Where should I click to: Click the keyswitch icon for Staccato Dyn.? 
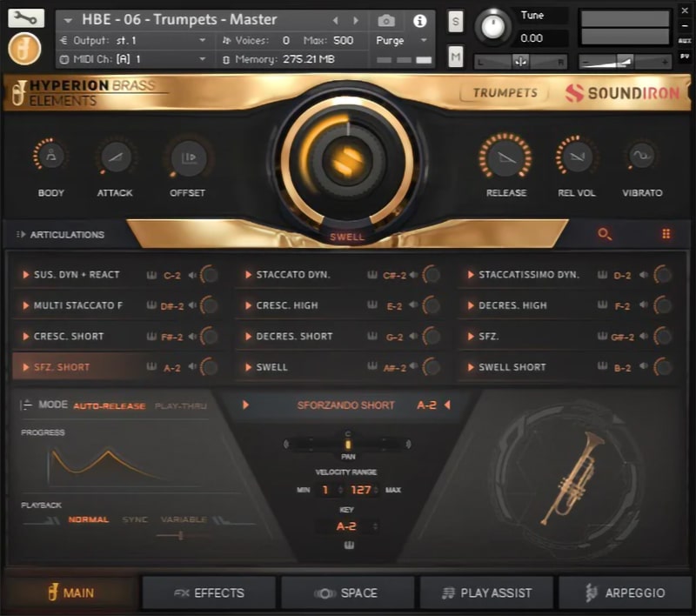(x=372, y=275)
